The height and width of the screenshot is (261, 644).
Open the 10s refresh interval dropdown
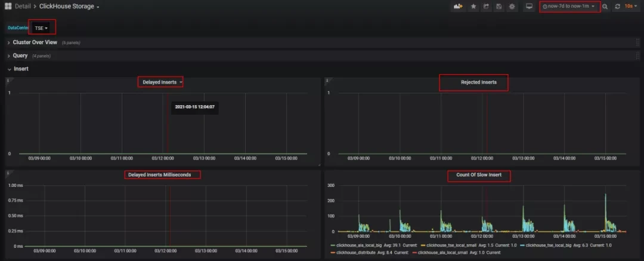[631, 7]
